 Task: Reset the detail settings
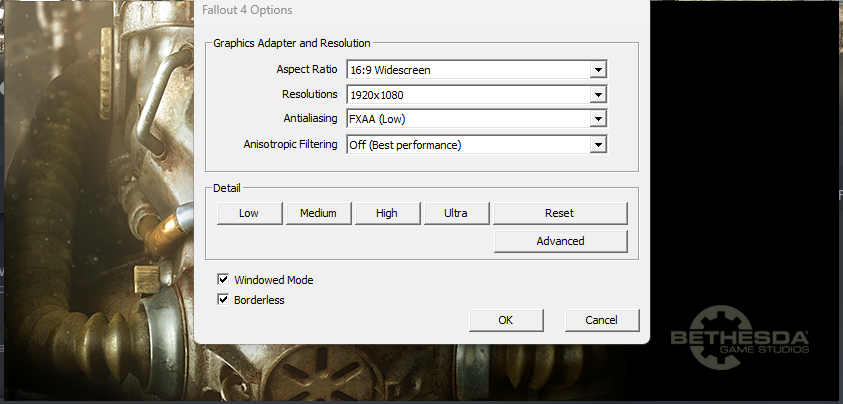point(560,213)
